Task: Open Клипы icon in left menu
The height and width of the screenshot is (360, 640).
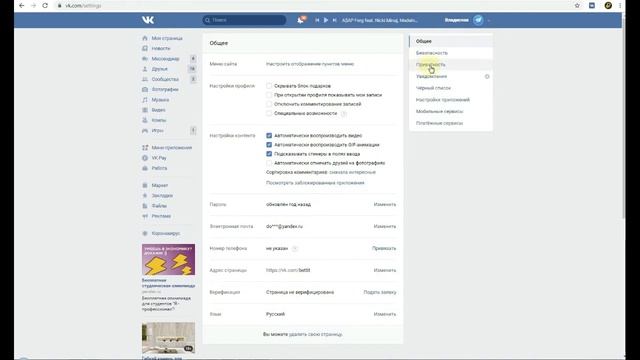Action: click(x=145, y=120)
